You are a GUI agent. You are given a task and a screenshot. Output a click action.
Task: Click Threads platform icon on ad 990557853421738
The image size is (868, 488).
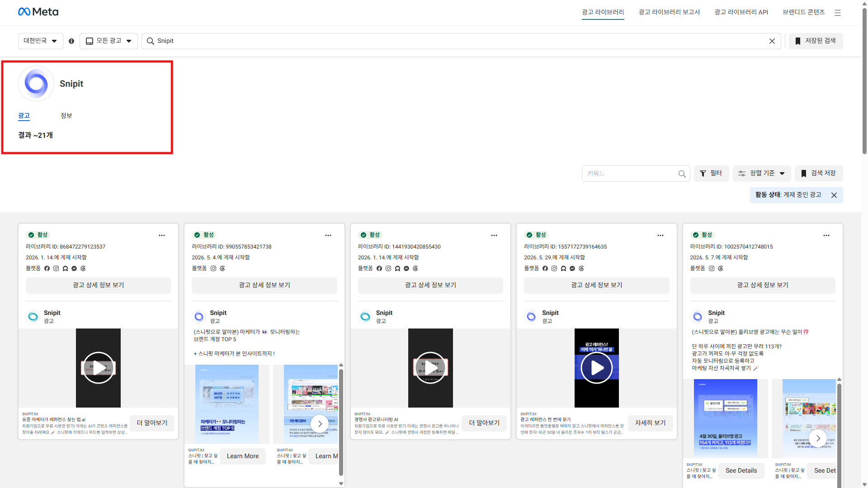pyautogui.click(x=222, y=268)
